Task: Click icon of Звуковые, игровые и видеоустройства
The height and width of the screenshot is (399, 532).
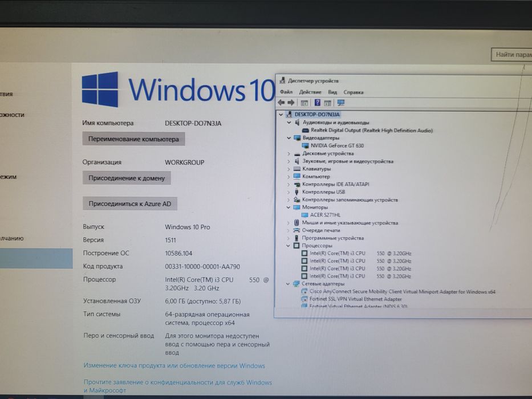Action: coord(297,161)
